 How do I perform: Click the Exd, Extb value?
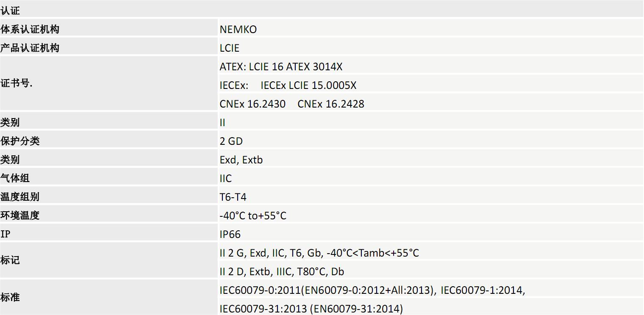(241, 160)
